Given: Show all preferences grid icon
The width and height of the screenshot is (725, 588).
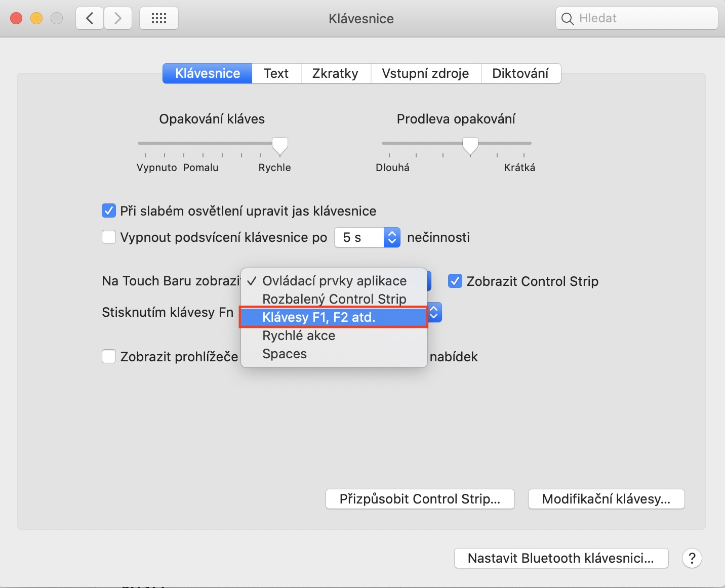Looking at the screenshot, I should [x=159, y=19].
